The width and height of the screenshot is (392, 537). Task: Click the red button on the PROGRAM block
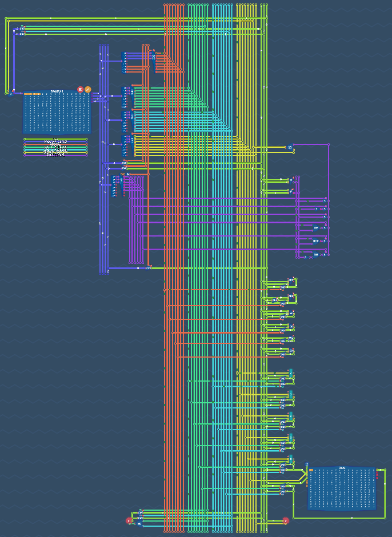click(80, 89)
